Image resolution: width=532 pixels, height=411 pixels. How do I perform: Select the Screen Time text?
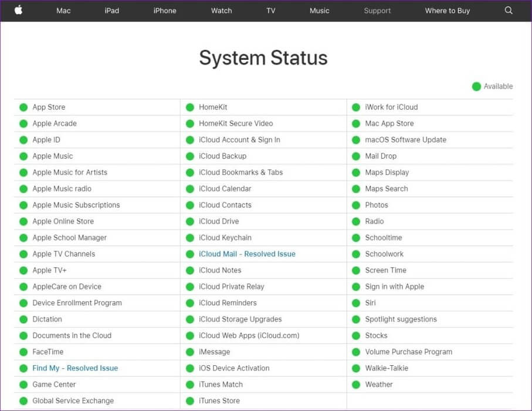coord(385,270)
